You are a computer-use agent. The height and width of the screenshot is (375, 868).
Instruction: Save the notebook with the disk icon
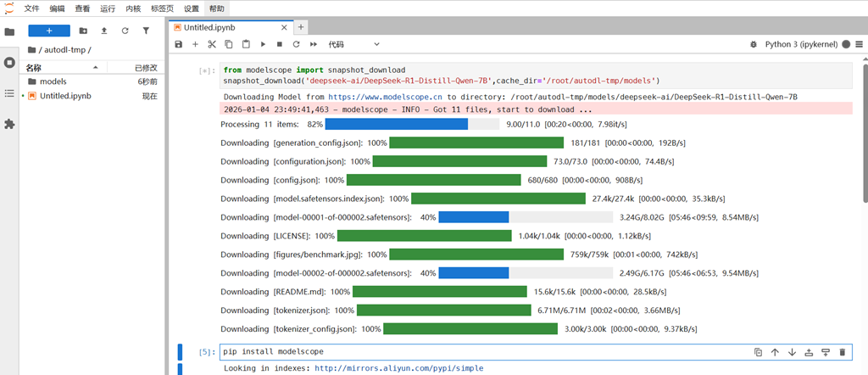tap(178, 44)
